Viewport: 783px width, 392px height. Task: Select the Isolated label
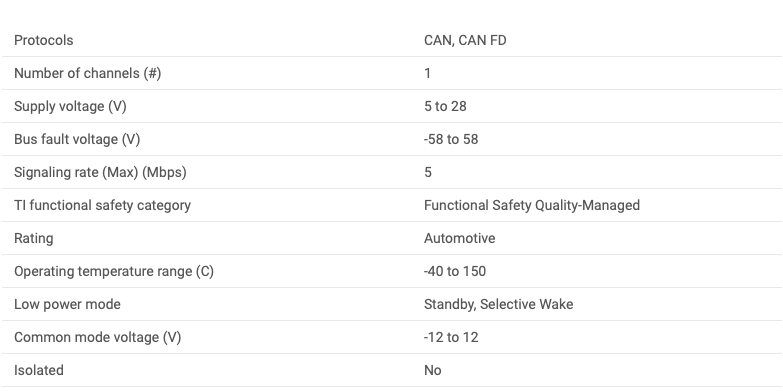coord(38,370)
